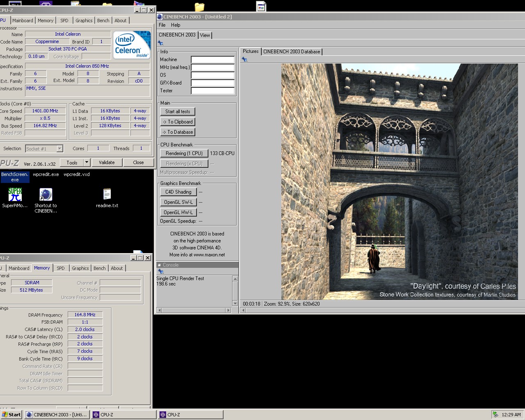Viewport: 525px width, 420px height.
Task: Click the taskbar clock showing 12:29 AM
Action: pos(511,415)
